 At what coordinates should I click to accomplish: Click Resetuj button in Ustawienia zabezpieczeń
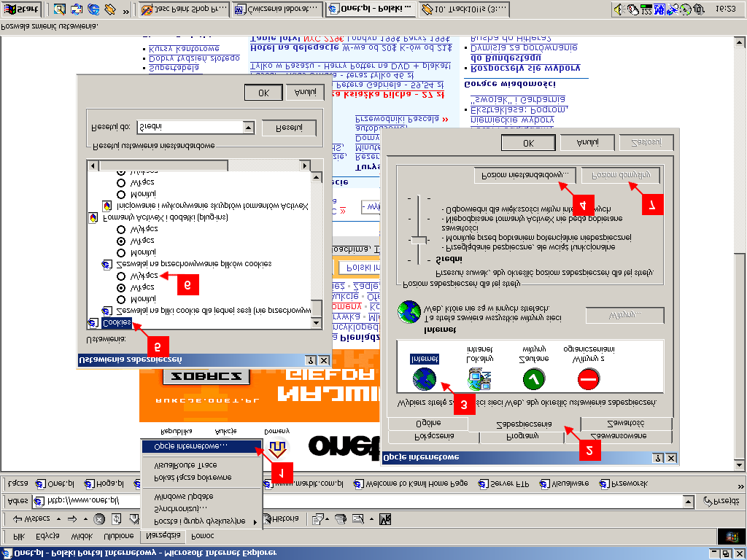289,128
